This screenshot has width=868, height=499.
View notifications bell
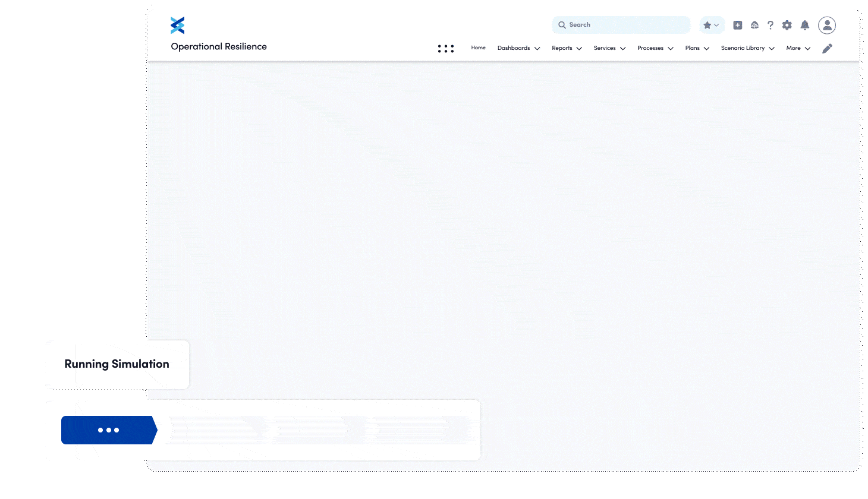point(805,25)
